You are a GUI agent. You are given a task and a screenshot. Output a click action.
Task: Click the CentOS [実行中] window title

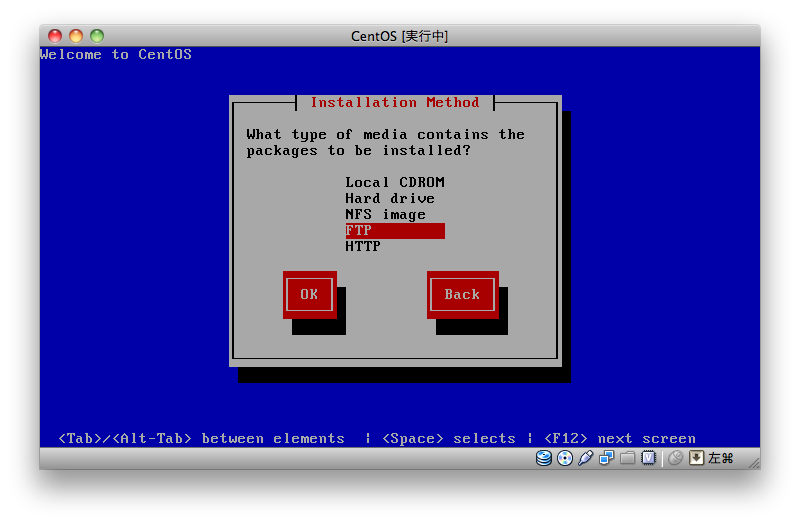pyautogui.click(x=399, y=36)
